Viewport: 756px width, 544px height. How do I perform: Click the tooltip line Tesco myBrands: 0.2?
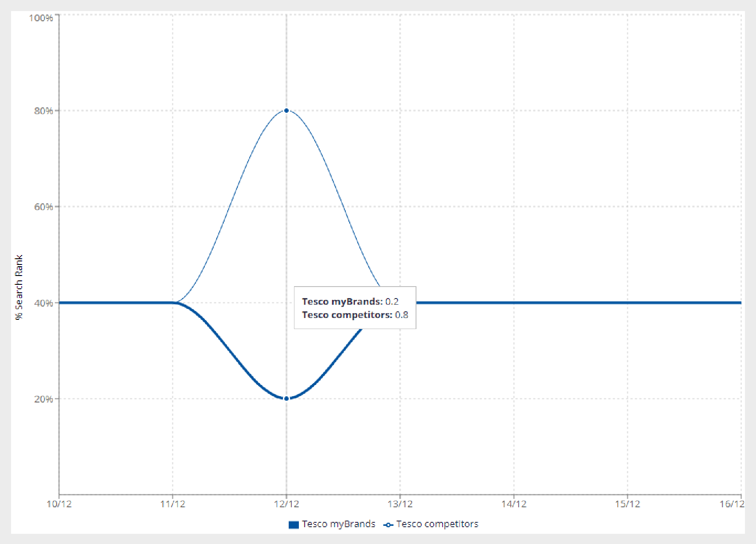pyautogui.click(x=350, y=302)
